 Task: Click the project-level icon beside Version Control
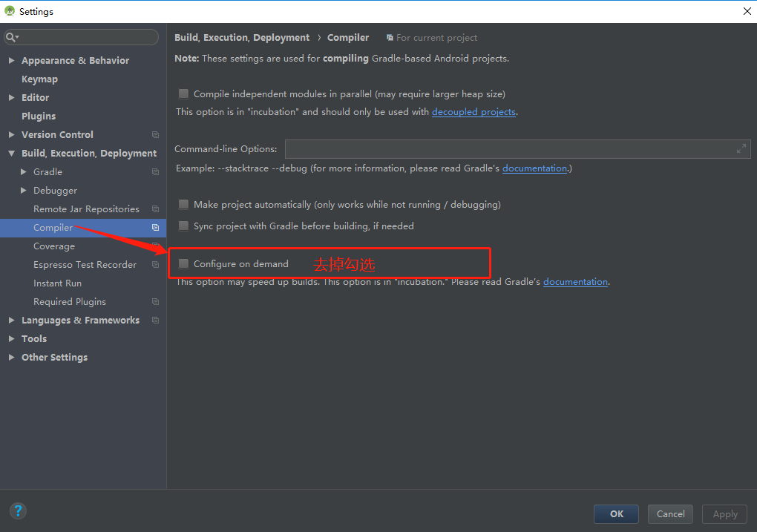pyautogui.click(x=155, y=135)
